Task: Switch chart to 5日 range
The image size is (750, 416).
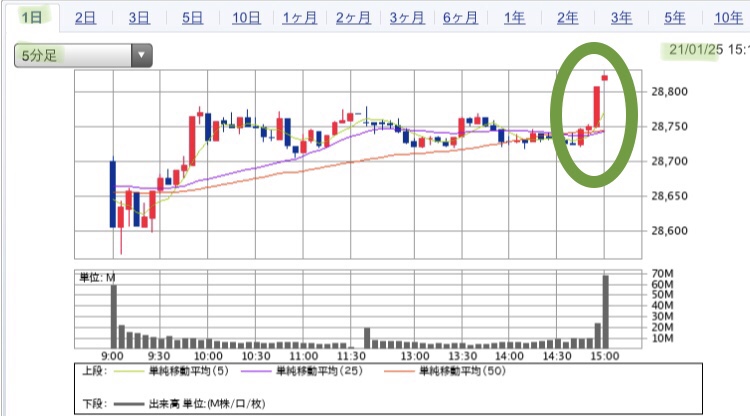Action: [x=192, y=18]
